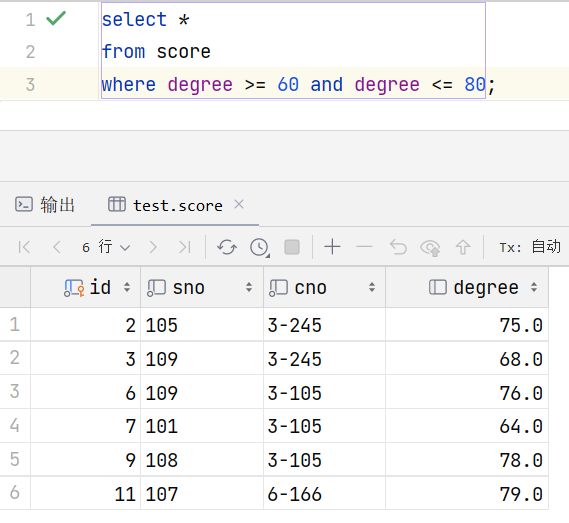Click sno cell 101
The width and height of the screenshot is (569, 523).
click(202, 426)
